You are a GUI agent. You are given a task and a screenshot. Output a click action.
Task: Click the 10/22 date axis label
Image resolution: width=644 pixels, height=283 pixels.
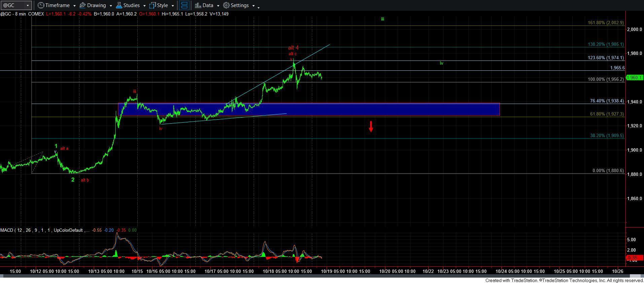pos(428,271)
